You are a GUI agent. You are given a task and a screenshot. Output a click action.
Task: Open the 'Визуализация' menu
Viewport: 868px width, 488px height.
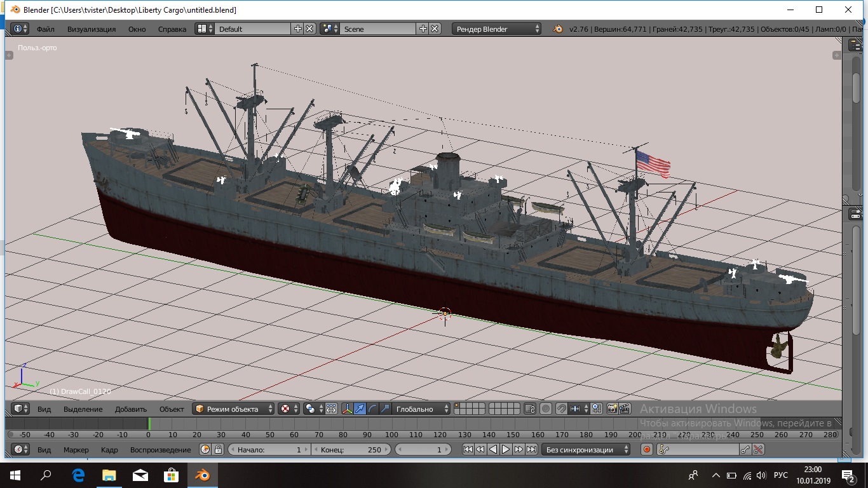coord(92,29)
